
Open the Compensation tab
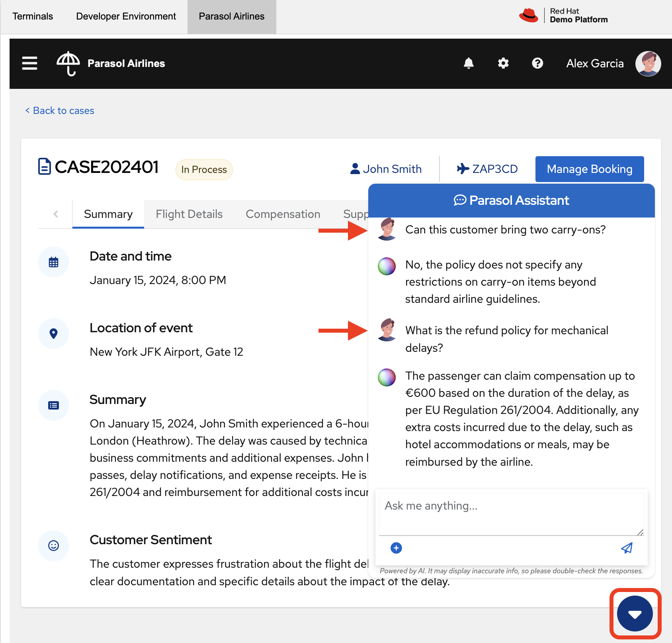[x=283, y=214]
